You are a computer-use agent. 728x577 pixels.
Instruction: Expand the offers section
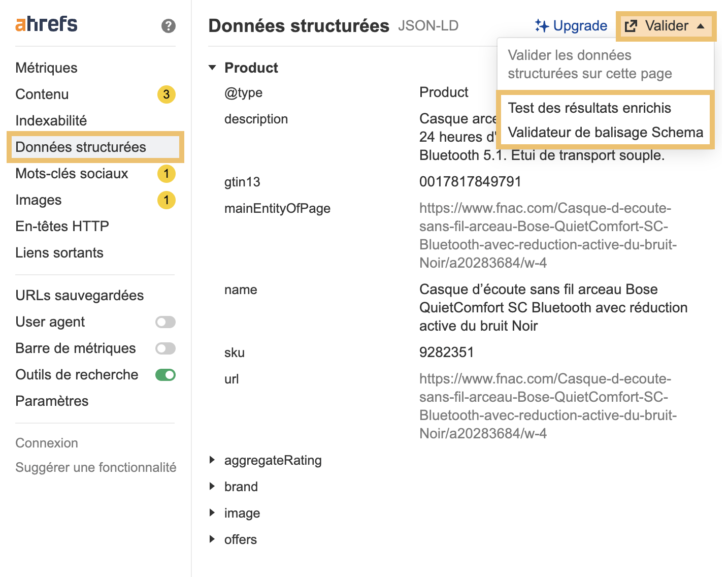point(213,539)
